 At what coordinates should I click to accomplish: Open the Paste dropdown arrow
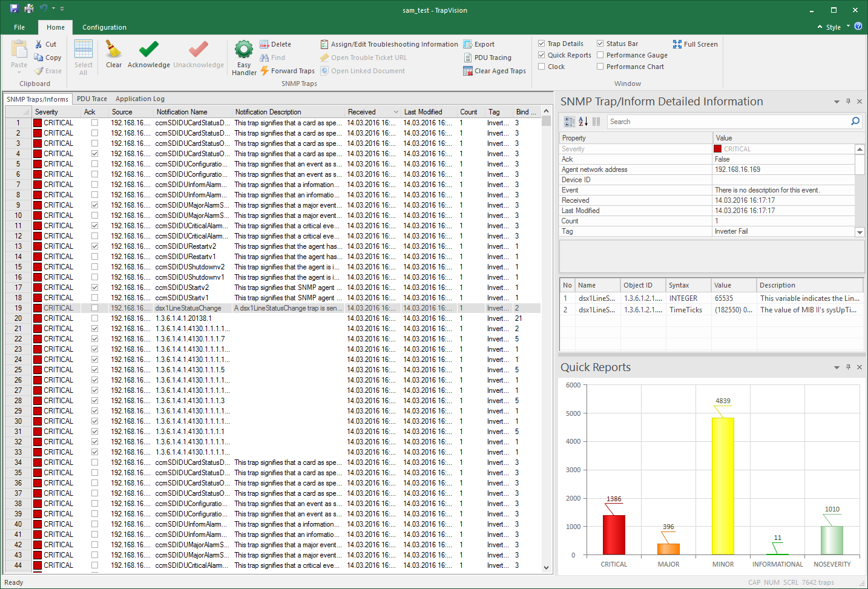click(19, 72)
